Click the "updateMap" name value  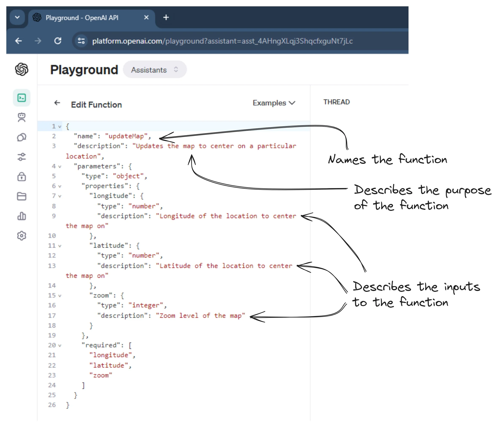(x=126, y=136)
